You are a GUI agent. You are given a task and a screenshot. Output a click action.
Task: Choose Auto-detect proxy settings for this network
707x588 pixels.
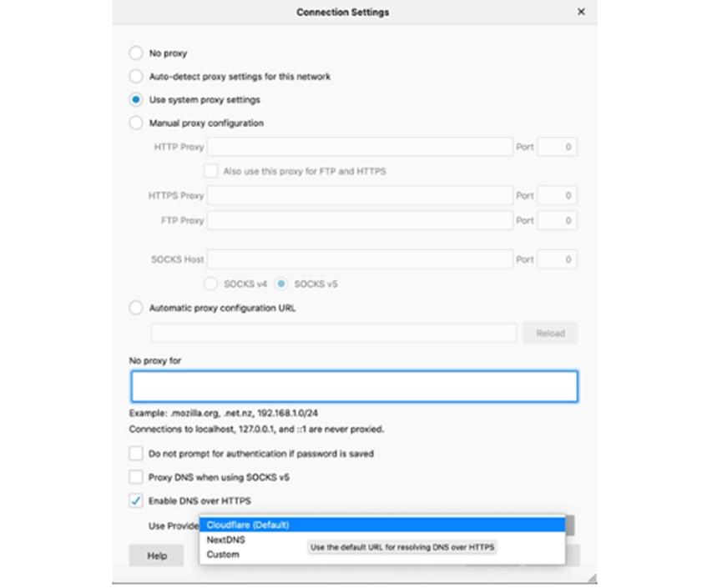coord(135,76)
